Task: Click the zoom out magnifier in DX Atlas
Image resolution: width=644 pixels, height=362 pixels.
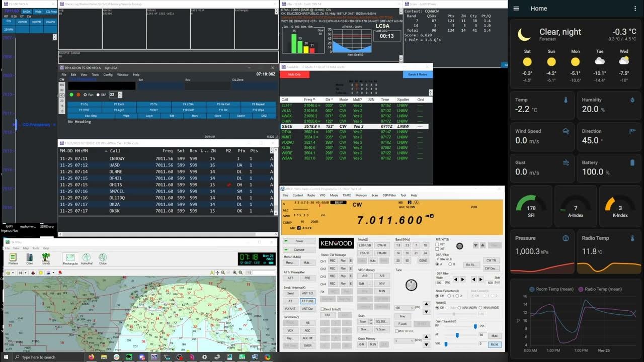Action: point(229,273)
